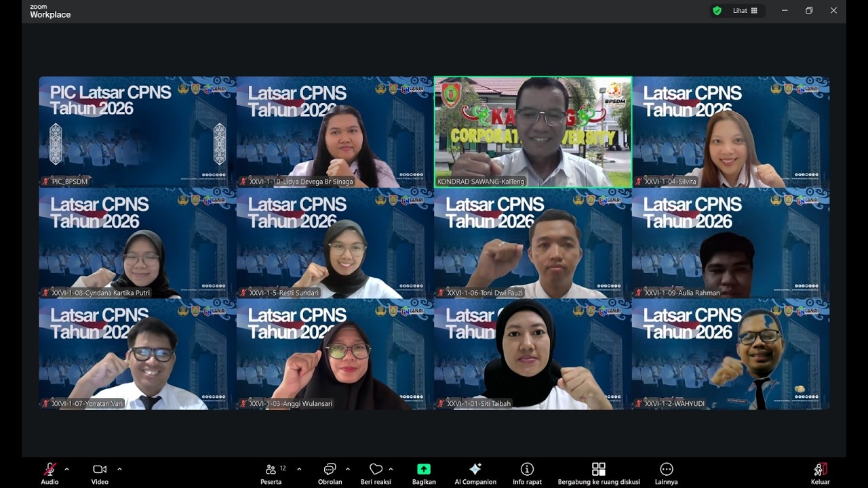Select Yonatan Vari video tile
The width and height of the screenshot is (868, 488).
(137, 354)
